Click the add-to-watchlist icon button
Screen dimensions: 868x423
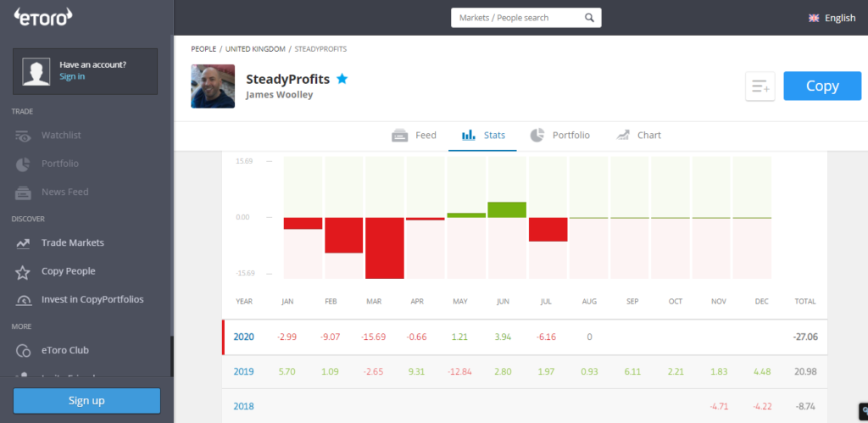[x=760, y=86]
